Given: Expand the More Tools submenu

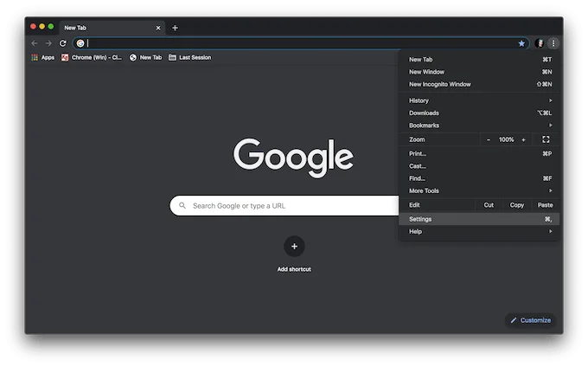Looking at the screenshot, I should [x=479, y=190].
